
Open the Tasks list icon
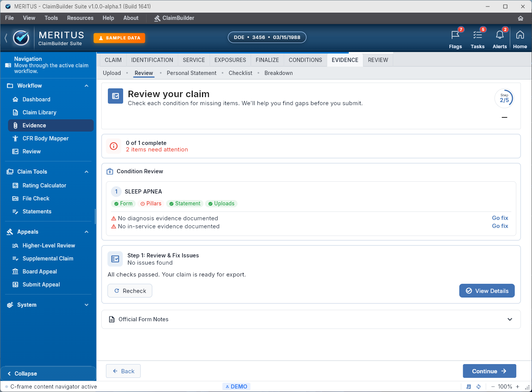tap(478, 38)
